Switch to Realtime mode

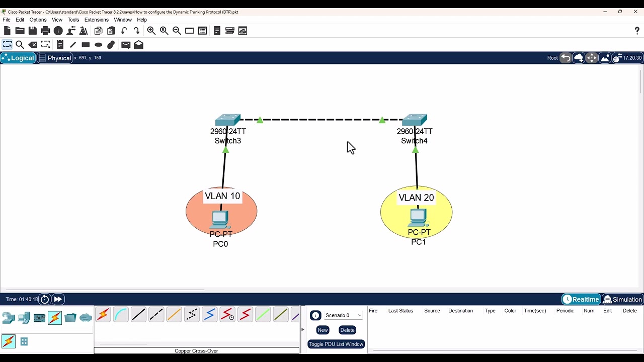tap(581, 299)
